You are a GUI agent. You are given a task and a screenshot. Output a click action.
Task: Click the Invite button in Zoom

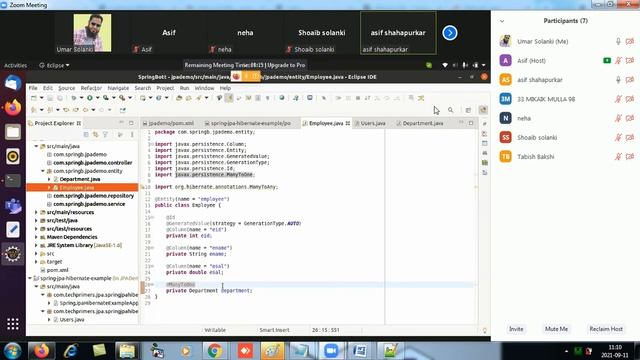(516, 329)
